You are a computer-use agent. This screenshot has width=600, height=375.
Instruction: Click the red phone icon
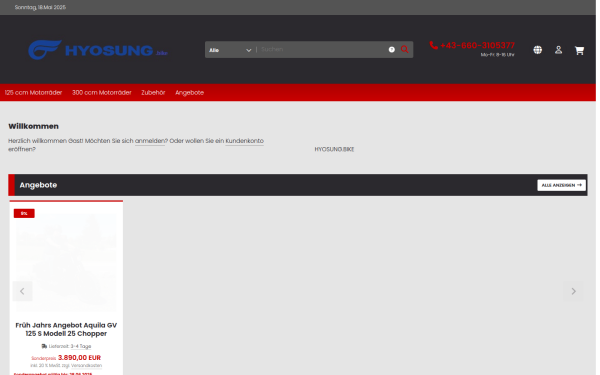coord(434,45)
